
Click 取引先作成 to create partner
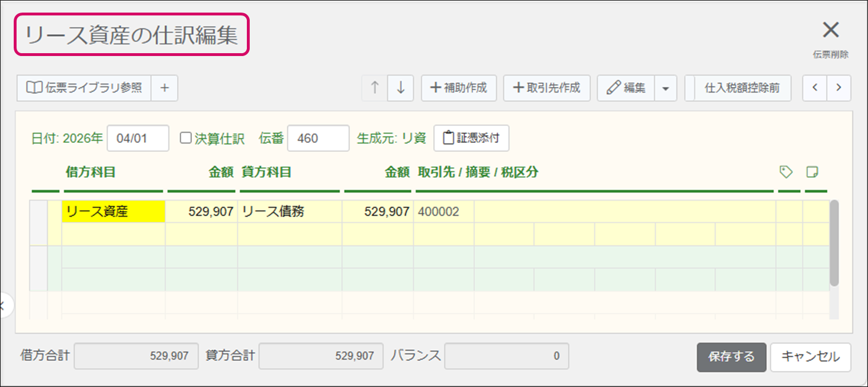[547, 88]
